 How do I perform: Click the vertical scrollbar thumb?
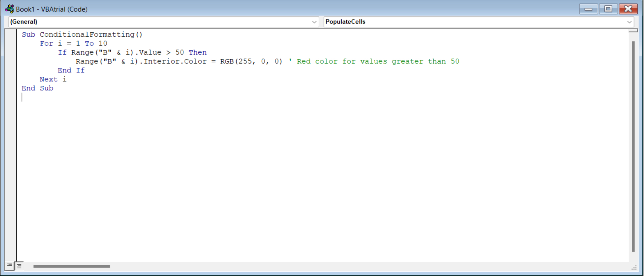633,146
